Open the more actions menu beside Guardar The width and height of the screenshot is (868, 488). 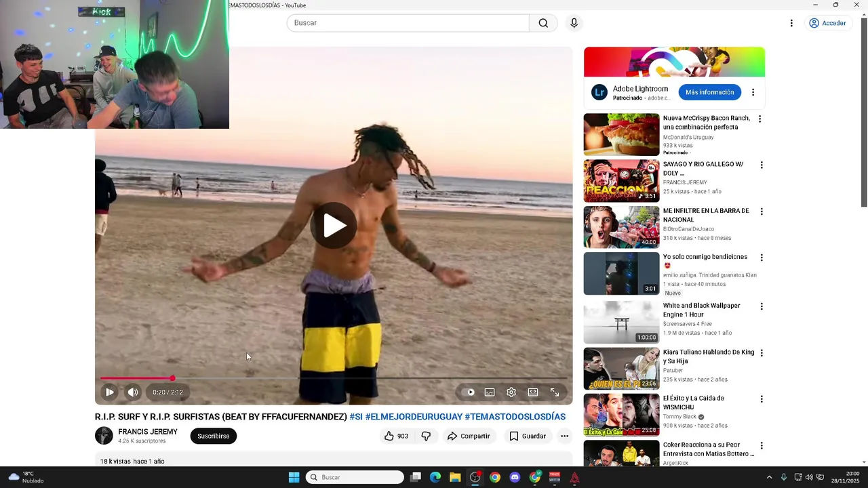click(564, 436)
